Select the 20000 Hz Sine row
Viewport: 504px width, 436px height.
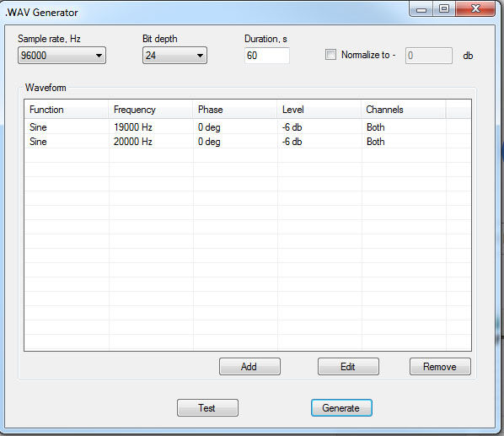click(248, 142)
